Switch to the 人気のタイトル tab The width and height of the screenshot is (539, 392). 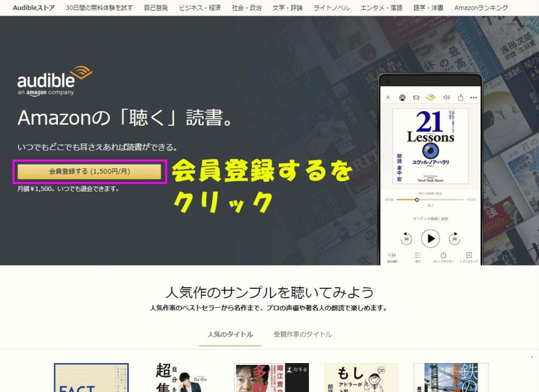pyautogui.click(x=230, y=334)
